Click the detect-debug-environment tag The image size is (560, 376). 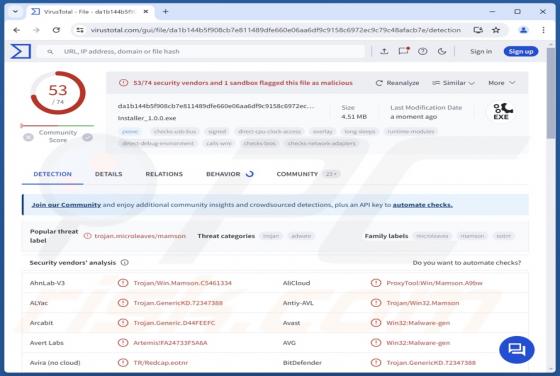click(x=158, y=144)
